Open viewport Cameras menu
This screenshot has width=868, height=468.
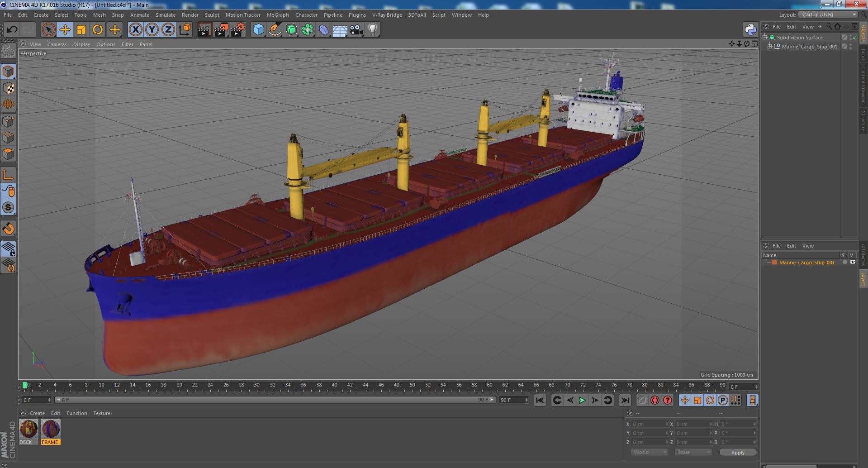(x=57, y=44)
